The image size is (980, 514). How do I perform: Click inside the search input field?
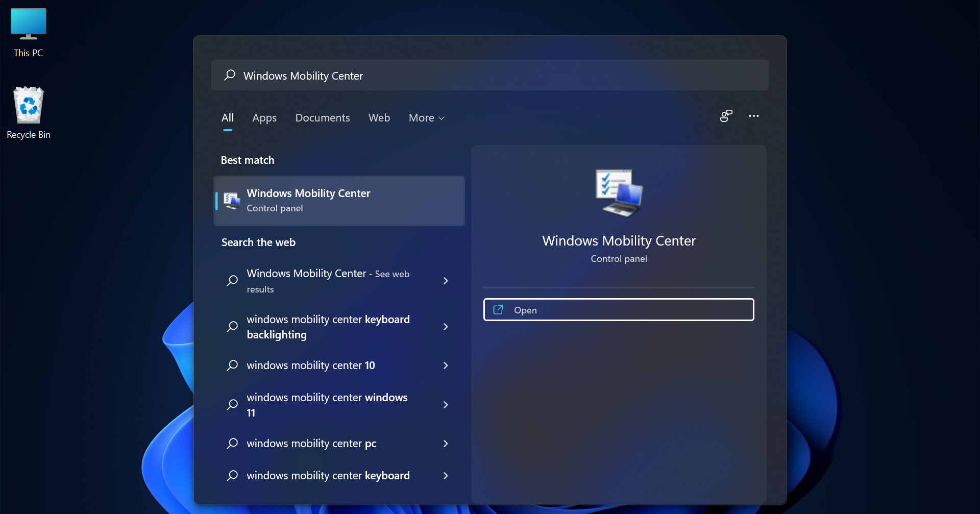coord(459,75)
